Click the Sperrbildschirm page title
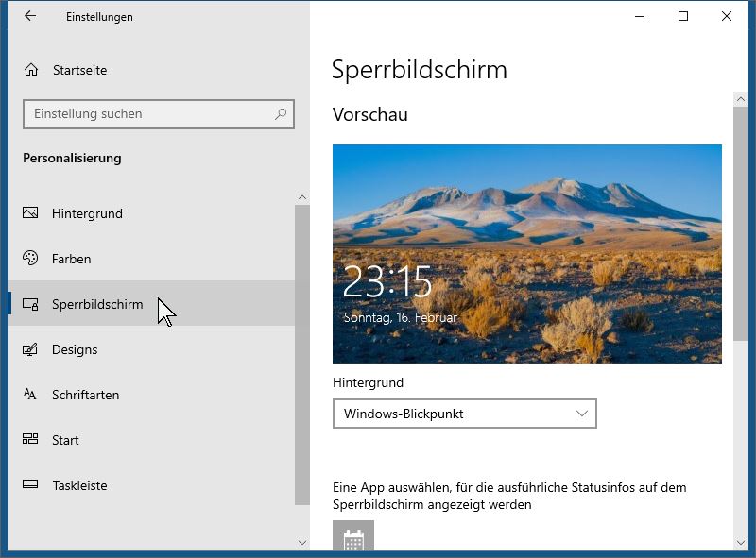The width and height of the screenshot is (756, 558). 420,70
